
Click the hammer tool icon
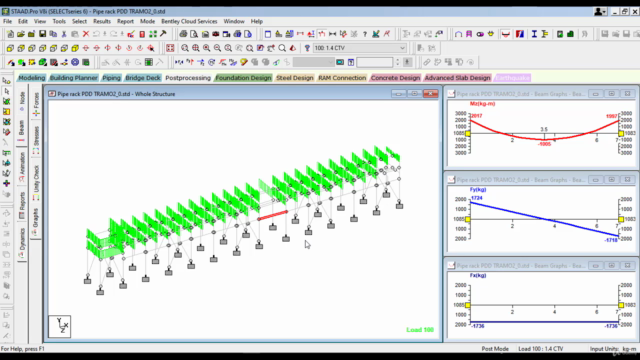pos(163,33)
